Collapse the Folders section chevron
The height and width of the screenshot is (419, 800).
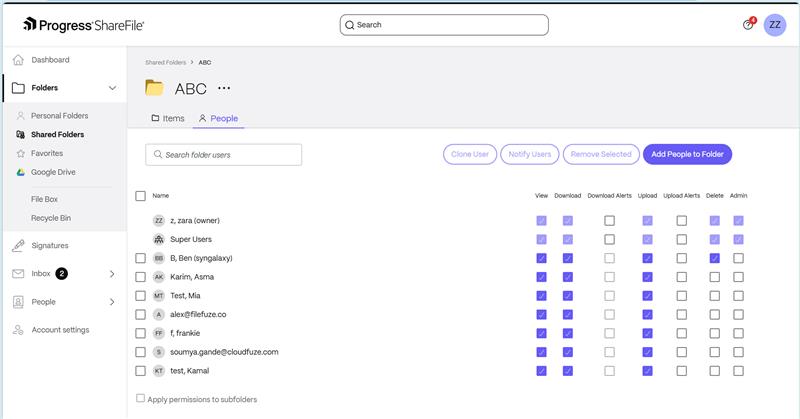pos(112,88)
